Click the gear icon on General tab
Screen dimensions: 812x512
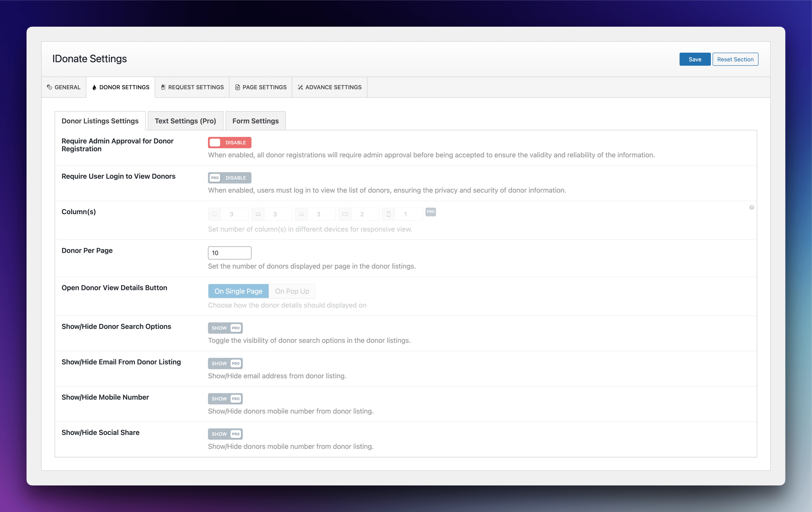tap(50, 87)
